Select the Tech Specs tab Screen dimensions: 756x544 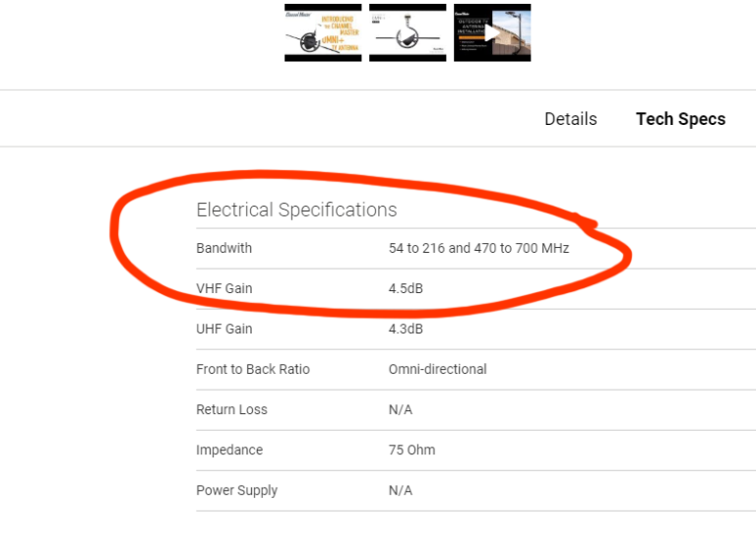[680, 119]
